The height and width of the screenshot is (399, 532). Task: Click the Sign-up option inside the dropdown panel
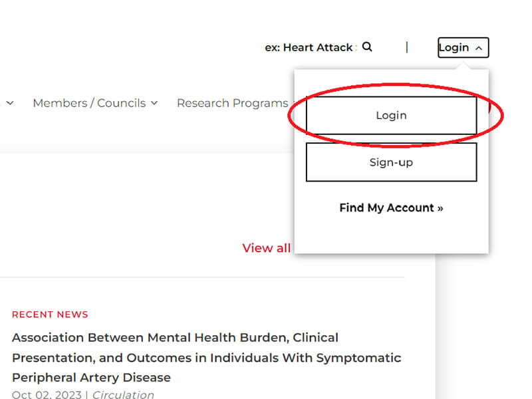point(391,162)
